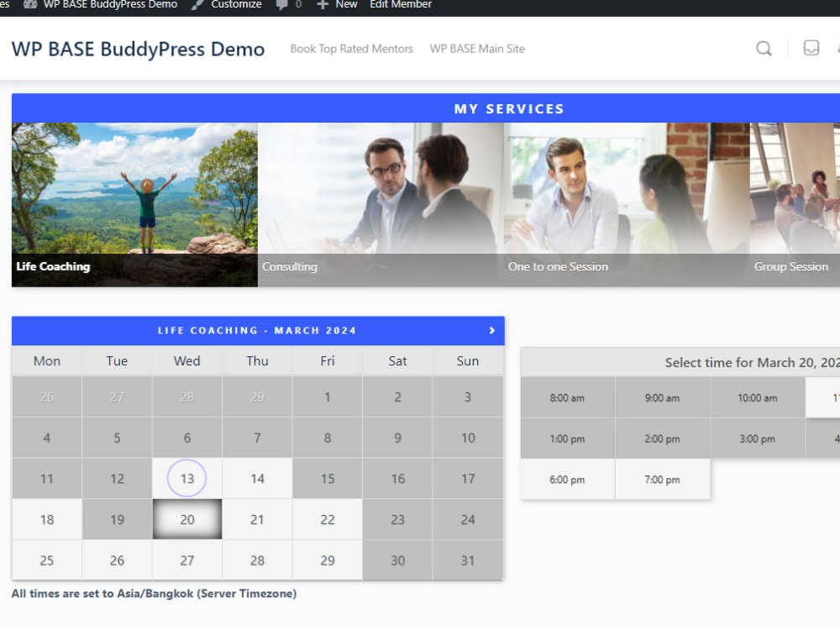
Task: Go to next month with calendar arrow
Action: tap(491, 330)
